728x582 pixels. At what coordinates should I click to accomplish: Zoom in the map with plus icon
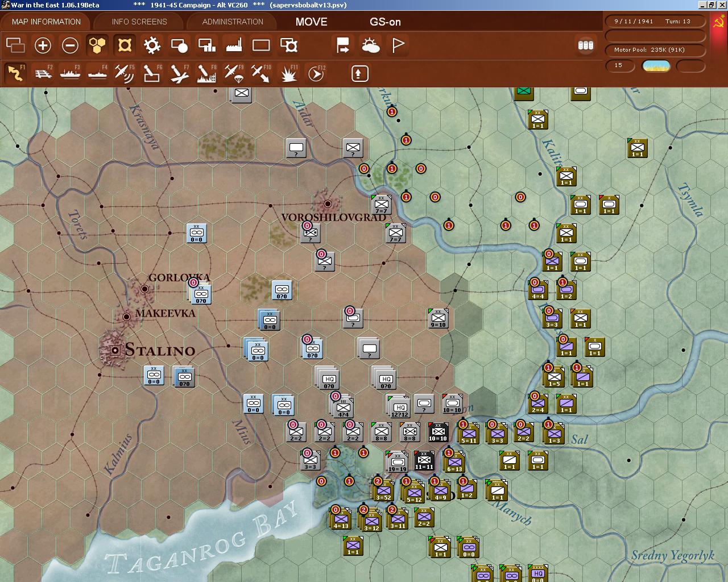coord(43,45)
